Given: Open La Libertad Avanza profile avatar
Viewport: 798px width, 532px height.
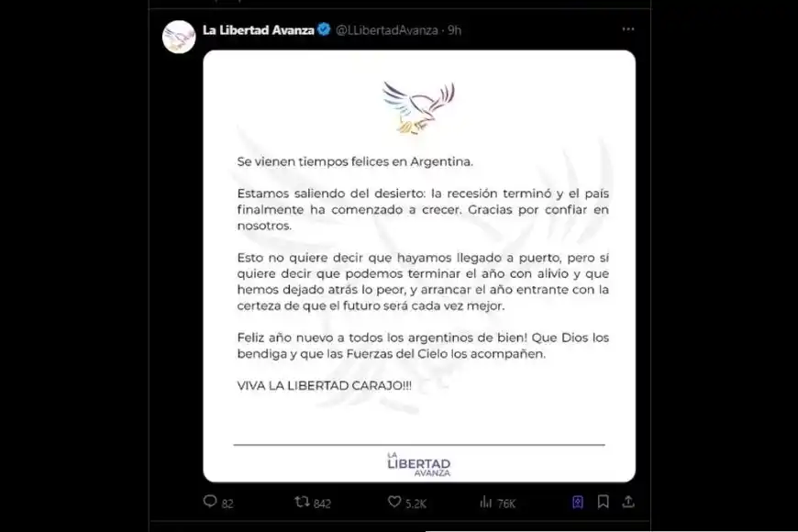Looking at the screenshot, I should pos(179,38).
